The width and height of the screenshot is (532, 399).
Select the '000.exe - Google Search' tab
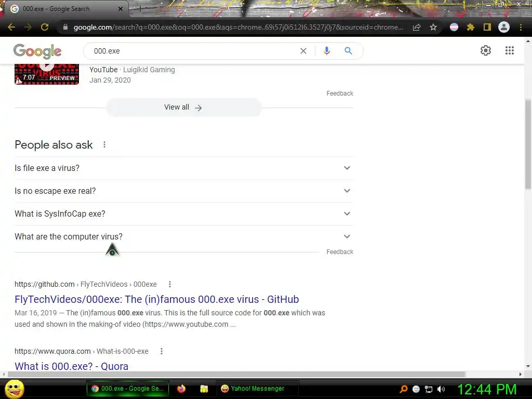pos(64,9)
